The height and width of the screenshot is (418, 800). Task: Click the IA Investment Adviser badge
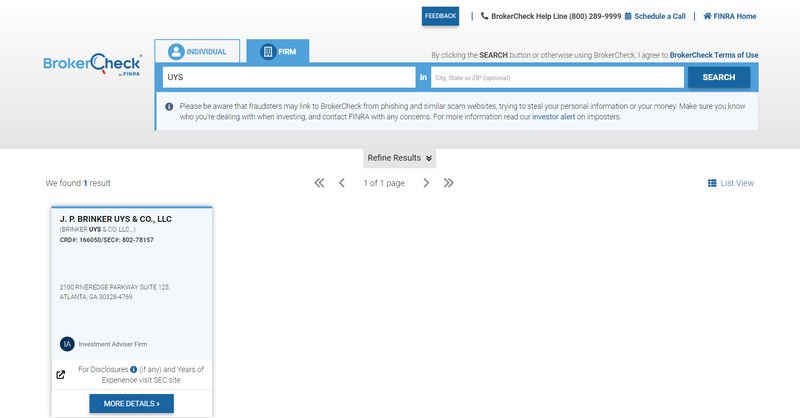67,344
